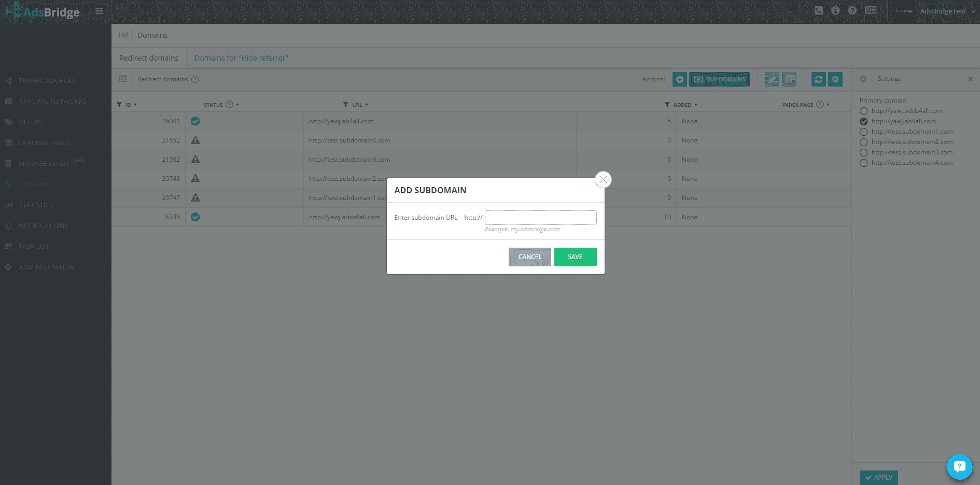
Task: Open added count link 5 for yawj.ab4all.com
Action: 669,121
